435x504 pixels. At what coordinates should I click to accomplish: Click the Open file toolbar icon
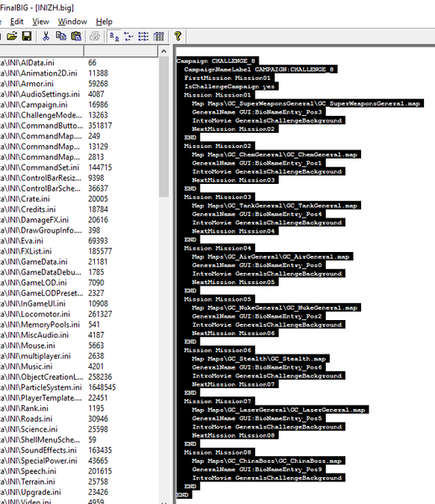tap(12, 36)
